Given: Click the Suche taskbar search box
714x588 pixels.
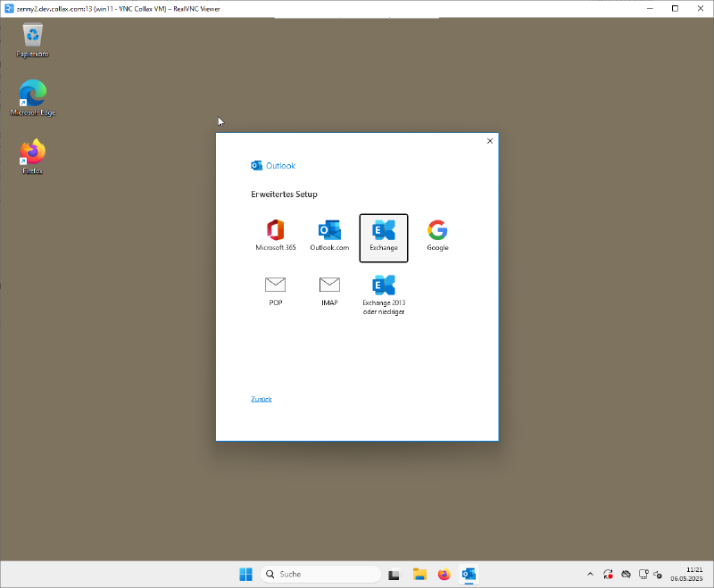Looking at the screenshot, I should pos(320,575).
